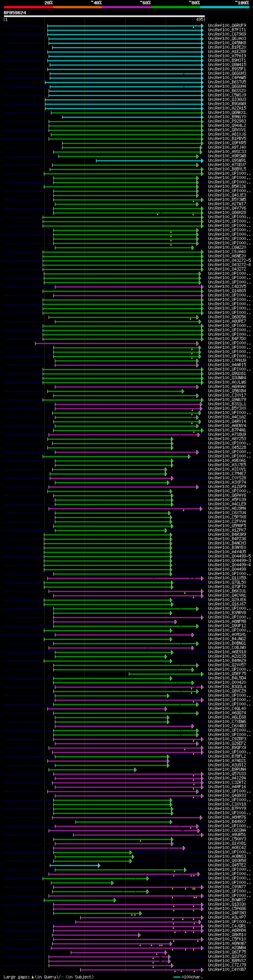The height and width of the screenshot is (980, 253).
Task: Select hit label UniRef100_Q6NKX1
Action: (x=227, y=113)
